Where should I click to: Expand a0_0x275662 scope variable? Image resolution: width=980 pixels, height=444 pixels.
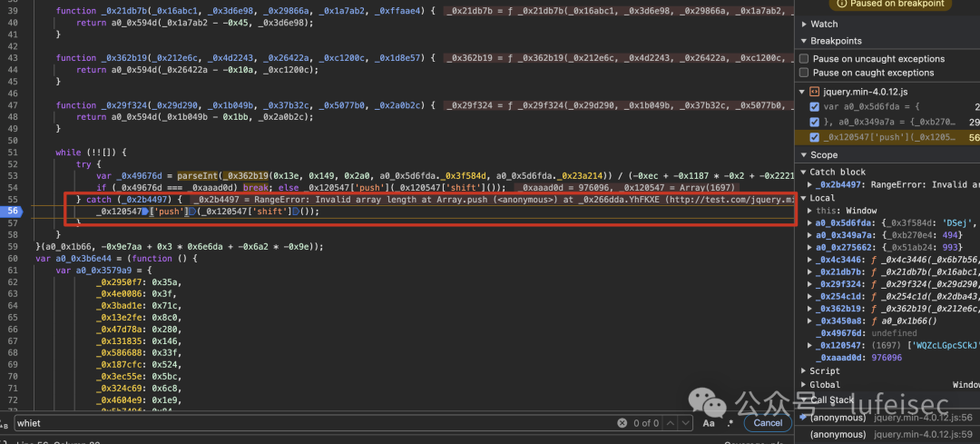point(810,247)
